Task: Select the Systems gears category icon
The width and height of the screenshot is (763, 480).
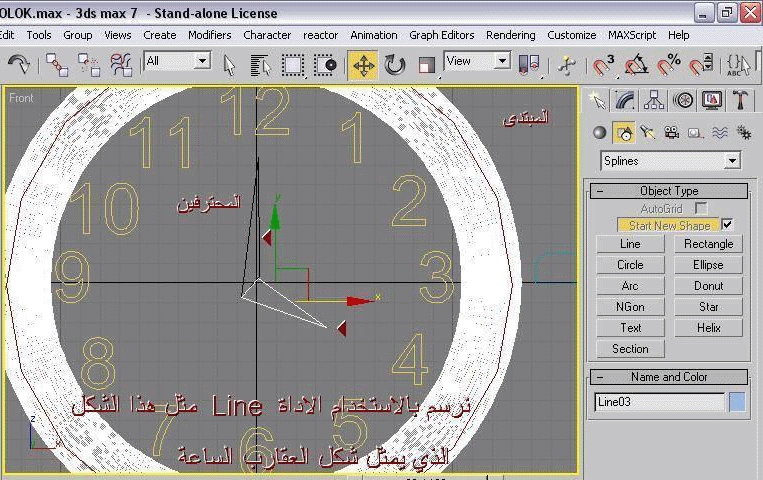Action: pyautogui.click(x=744, y=132)
